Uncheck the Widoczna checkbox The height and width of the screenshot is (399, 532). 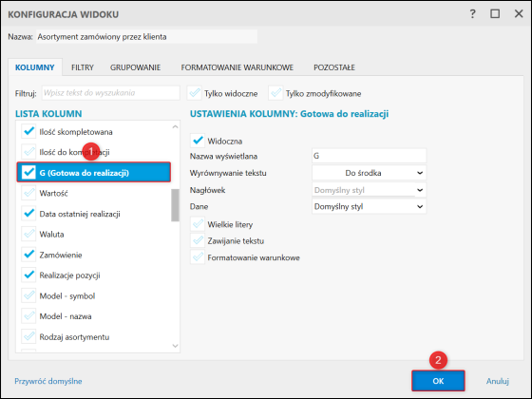point(198,141)
